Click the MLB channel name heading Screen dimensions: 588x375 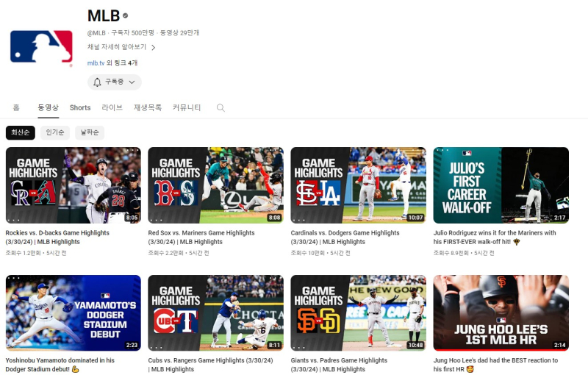point(104,15)
